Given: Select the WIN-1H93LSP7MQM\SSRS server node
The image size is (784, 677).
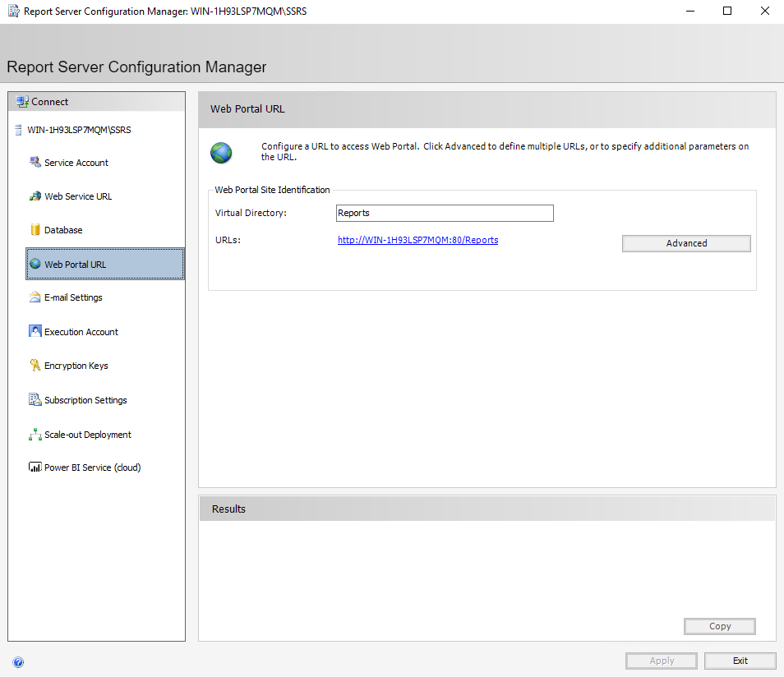Looking at the screenshot, I should coord(79,130).
